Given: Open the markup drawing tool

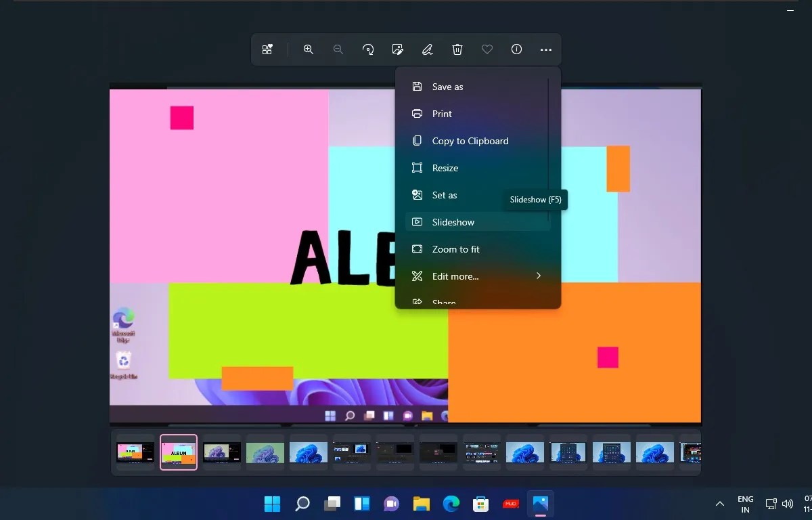Looking at the screenshot, I should (427, 49).
